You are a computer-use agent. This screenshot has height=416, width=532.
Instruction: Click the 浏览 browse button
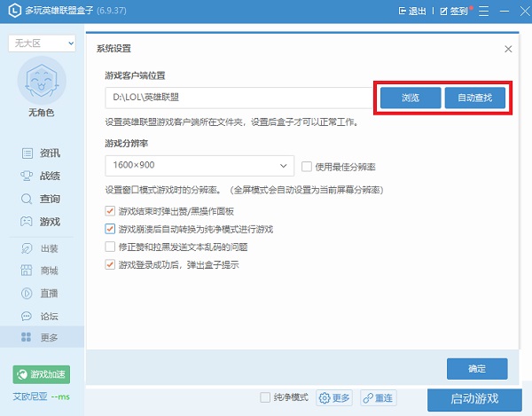pyautogui.click(x=411, y=98)
